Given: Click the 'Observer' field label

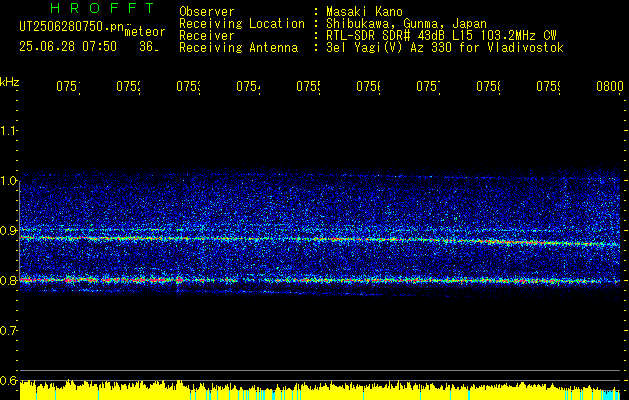Looking at the screenshot, I should (207, 11).
